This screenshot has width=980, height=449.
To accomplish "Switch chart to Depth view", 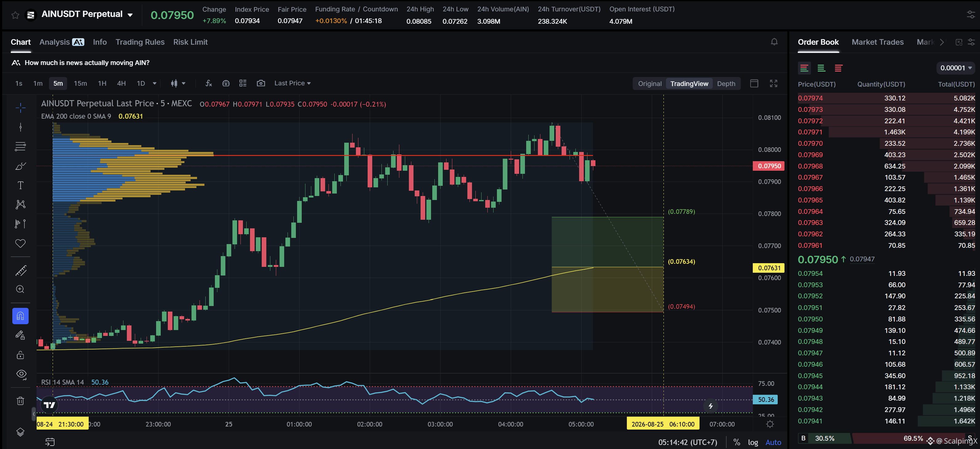I will [726, 84].
